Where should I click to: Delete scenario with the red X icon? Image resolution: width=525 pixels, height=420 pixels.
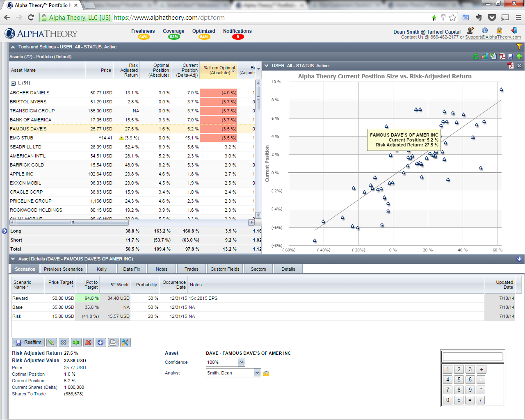[88, 342]
